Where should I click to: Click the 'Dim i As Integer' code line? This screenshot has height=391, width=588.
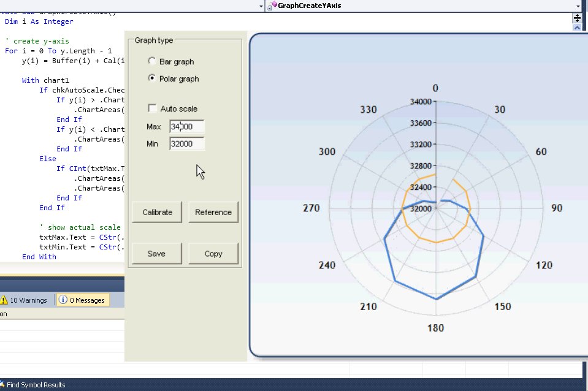tap(39, 21)
